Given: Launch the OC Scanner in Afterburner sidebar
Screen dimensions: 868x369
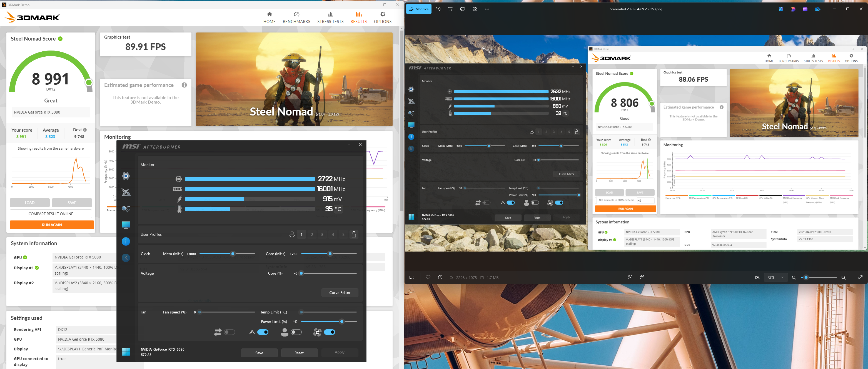Looking at the screenshot, I should [126, 209].
